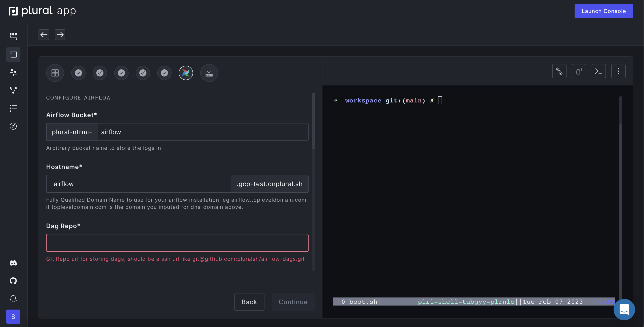Viewport: 644px width, 327px height.
Task: Expand the three-dot more options menu
Action: tap(618, 71)
